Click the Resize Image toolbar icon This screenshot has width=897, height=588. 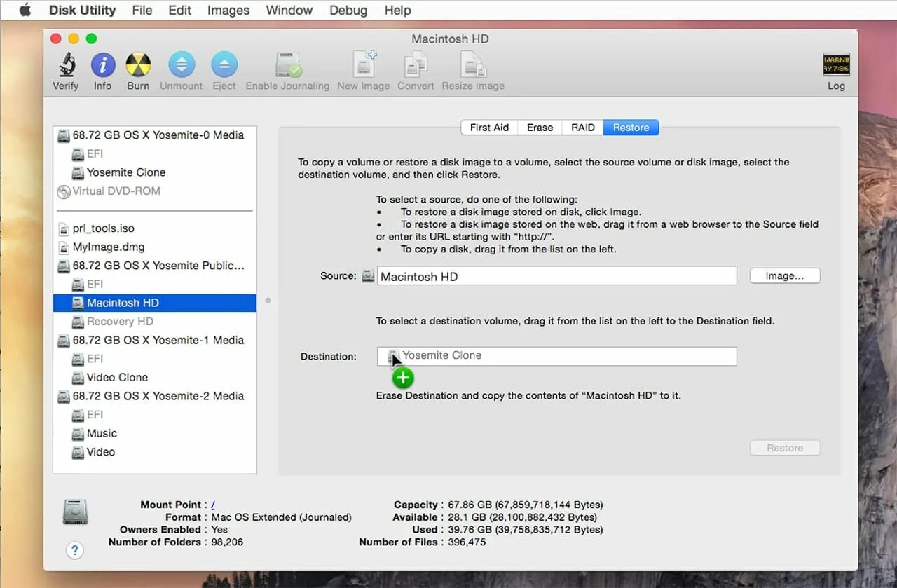pos(473,65)
